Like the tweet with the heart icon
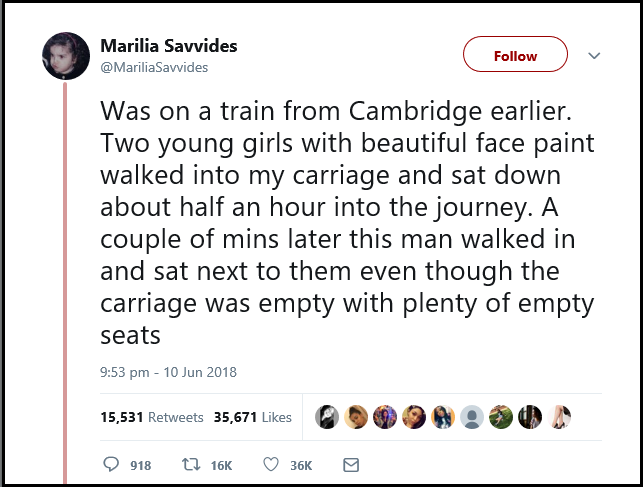Image resolution: width=643 pixels, height=487 pixels. (x=270, y=465)
